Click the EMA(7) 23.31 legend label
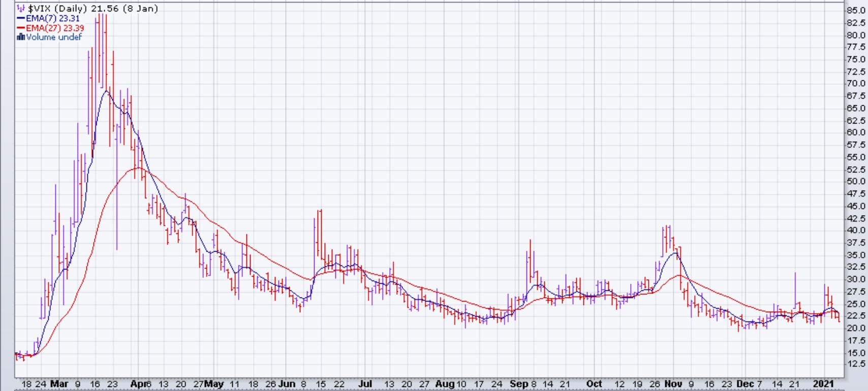868x391 pixels. 53,18
